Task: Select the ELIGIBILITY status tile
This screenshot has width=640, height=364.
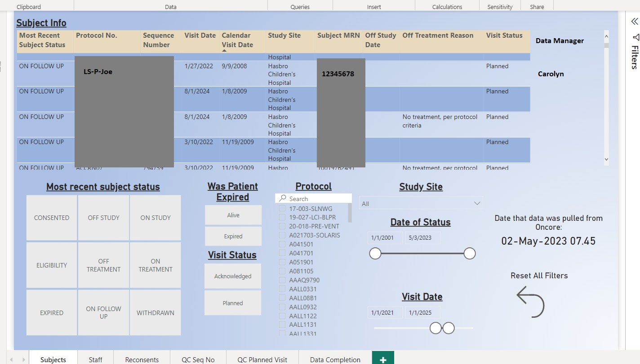Action: [52, 265]
